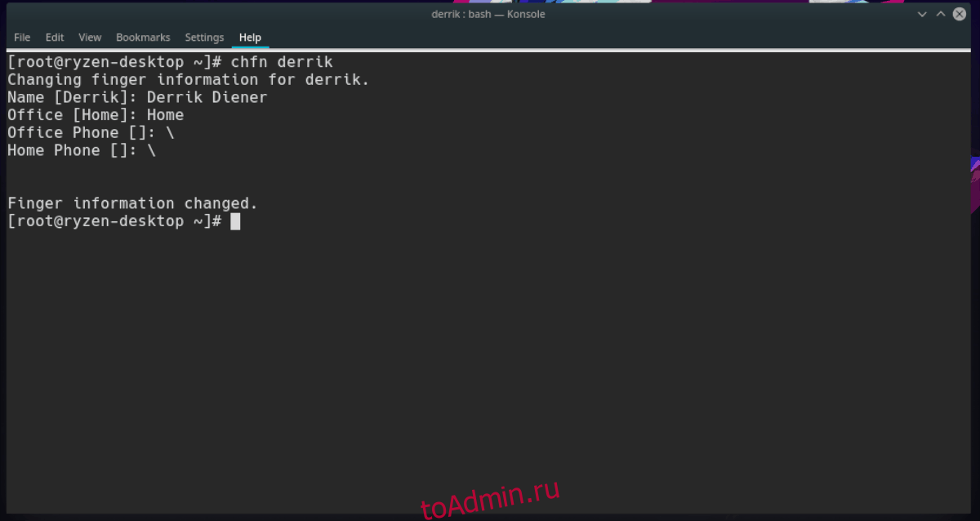The width and height of the screenshot is (980, 521).
Task: Click the 'chfn derrik' command text
Action: coord(282,62)
